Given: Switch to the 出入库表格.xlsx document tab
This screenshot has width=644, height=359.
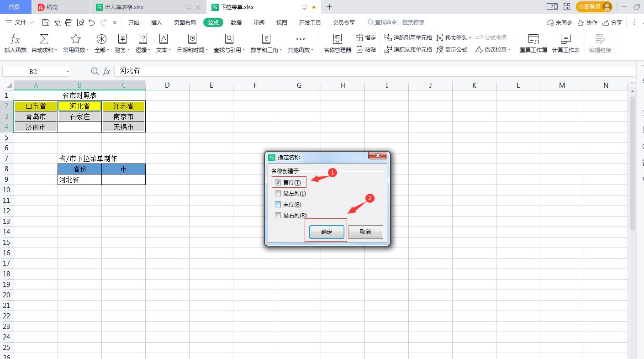Looking at the screenshot, I should tap(124, 7).
